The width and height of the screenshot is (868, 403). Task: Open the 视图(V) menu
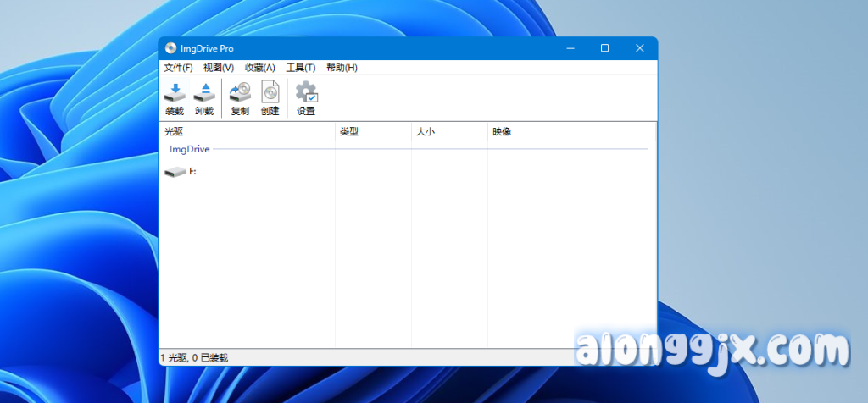click(x=218, y=68)
